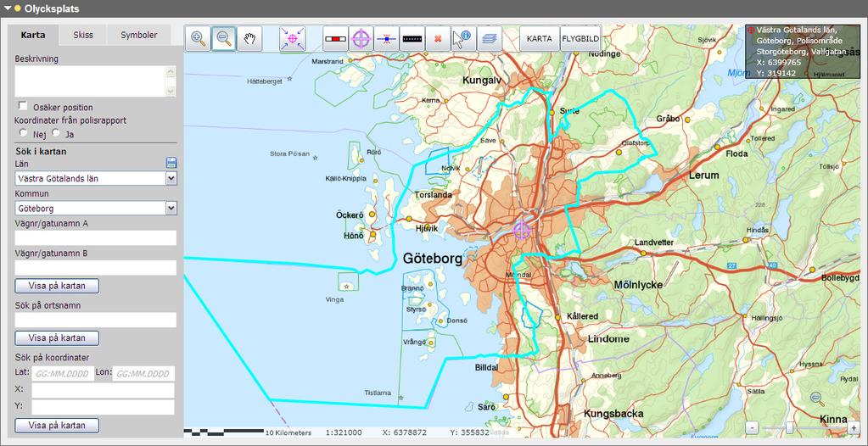868x446 pixels.
Task: Click the red icon in location info box
Action: click(x=751, y=31)
